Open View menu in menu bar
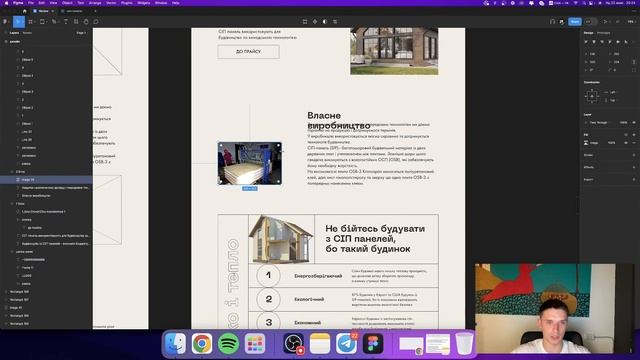The image size is (640, 360). pyautogui.click(x=53, y=3)
